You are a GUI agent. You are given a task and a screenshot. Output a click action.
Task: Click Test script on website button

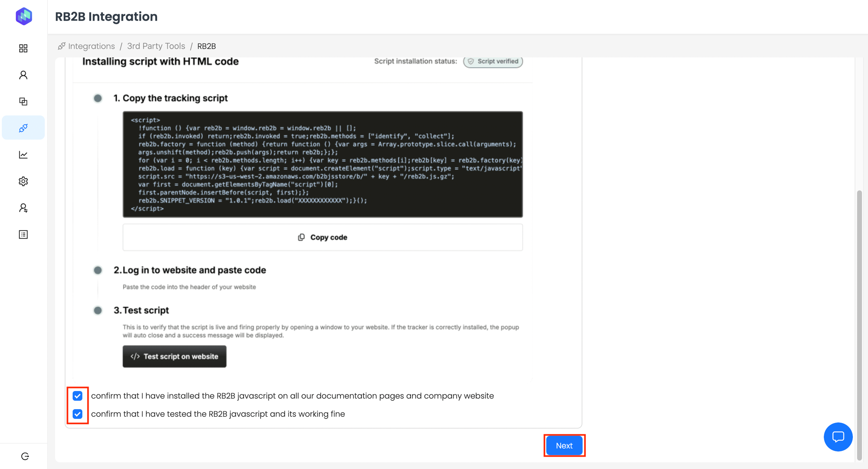[174, 356]
